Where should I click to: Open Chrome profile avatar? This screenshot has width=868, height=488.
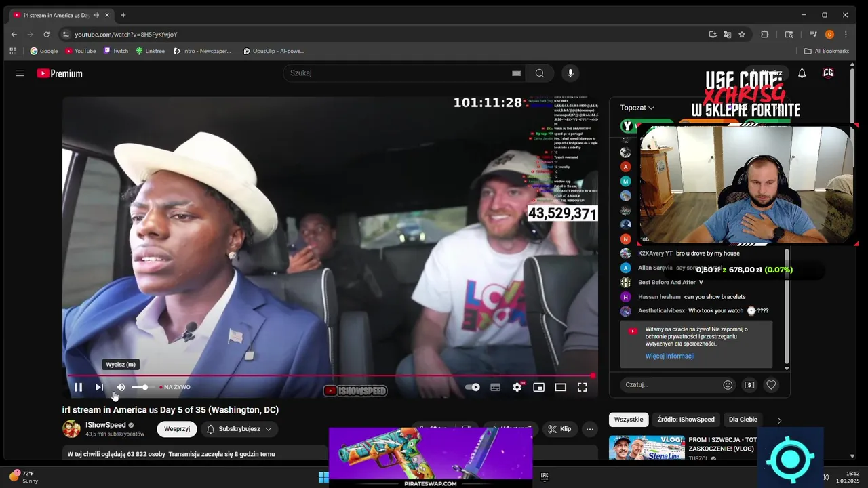point(829,34)
